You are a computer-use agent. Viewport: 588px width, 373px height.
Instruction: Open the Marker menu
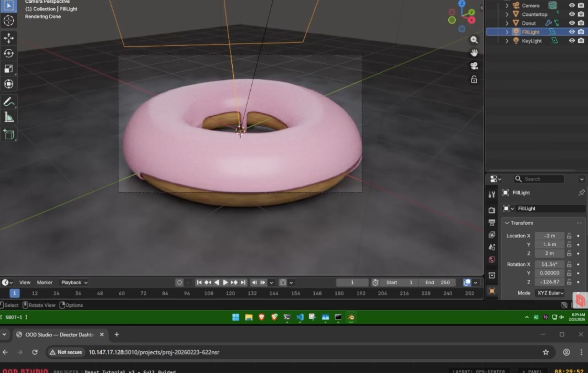point(44,282)
